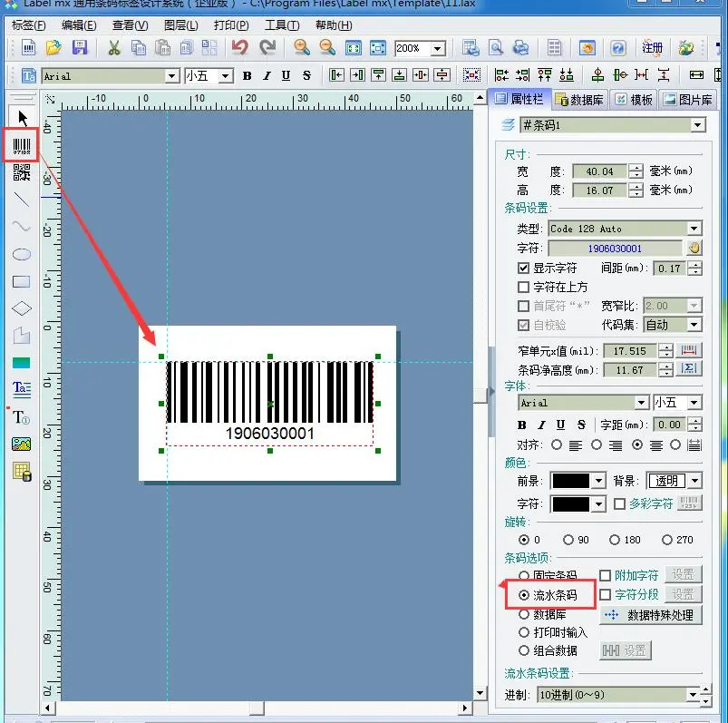Click the Undo arrow icon
Screen dimensions: 728x723
click(x=239, y=48)
